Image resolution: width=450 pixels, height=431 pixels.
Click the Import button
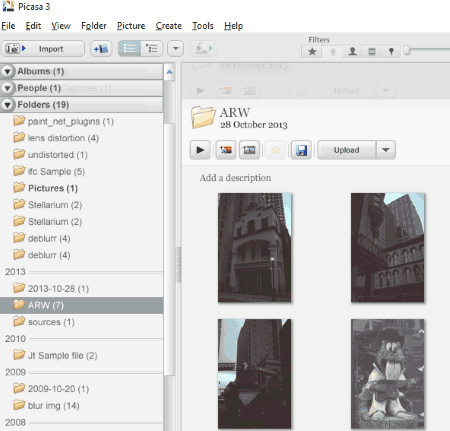pyautogui.click(x=43, y=49)
